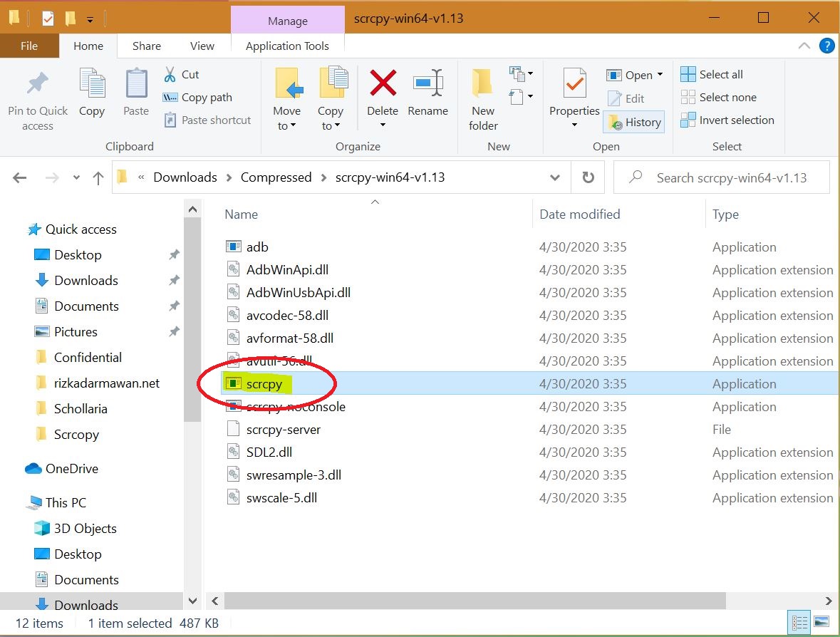Viewport: 840px width, 637px height.
Task: Open OneDrive in navigation pane
Action: pos(71,469)
